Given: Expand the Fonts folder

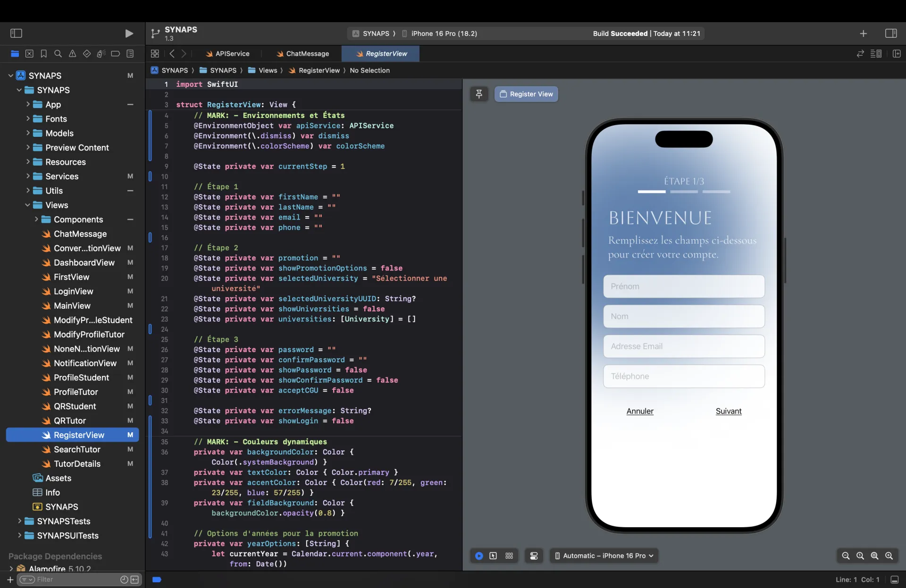Looking at the screenshot, I should [28, 119].
